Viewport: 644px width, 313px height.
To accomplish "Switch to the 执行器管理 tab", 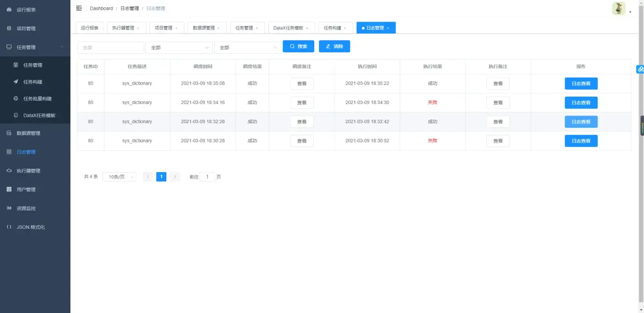I will [x=124, y=27].
